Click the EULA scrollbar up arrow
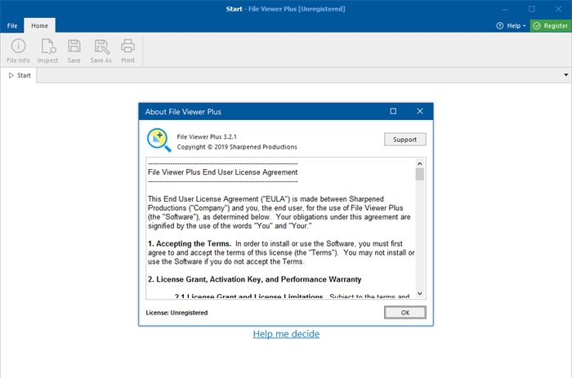The height and width of the screenshot is (392, 572). point(419,163)
